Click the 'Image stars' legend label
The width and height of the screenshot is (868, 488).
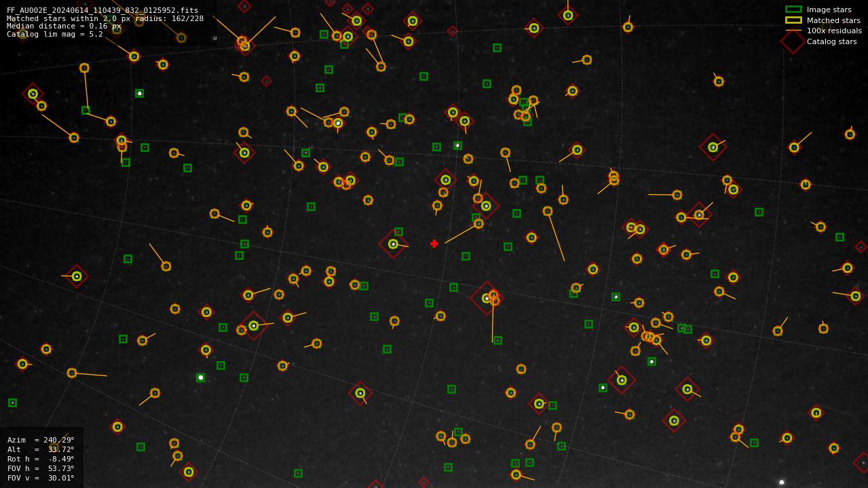point(829,10)
